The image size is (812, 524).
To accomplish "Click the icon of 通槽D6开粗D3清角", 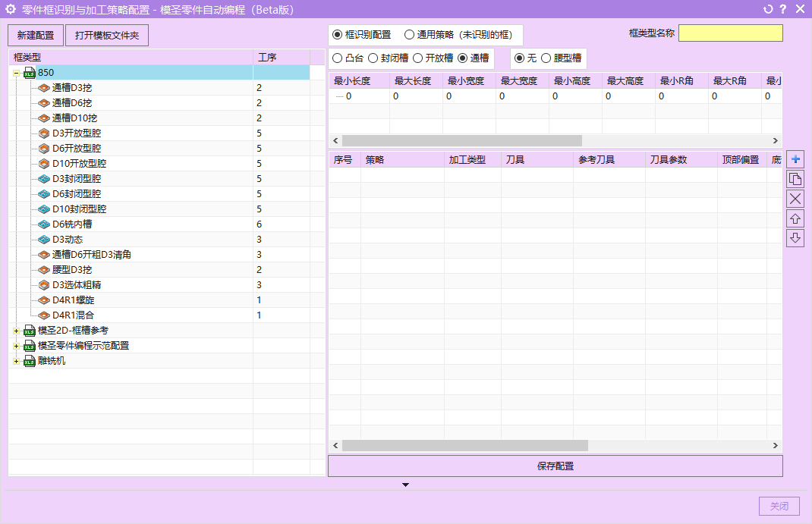I will click(x=44, y=255).
